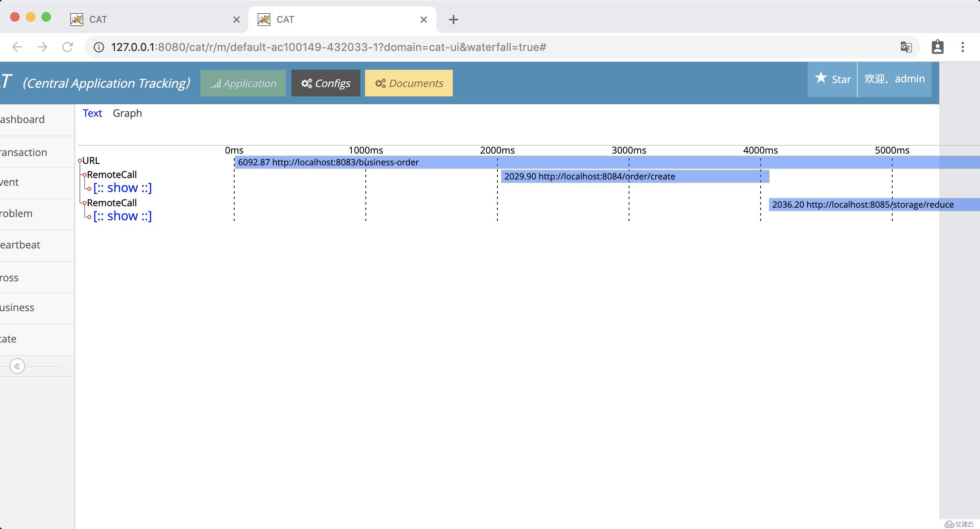Expand second RemoteCall show details

[122, 216]
